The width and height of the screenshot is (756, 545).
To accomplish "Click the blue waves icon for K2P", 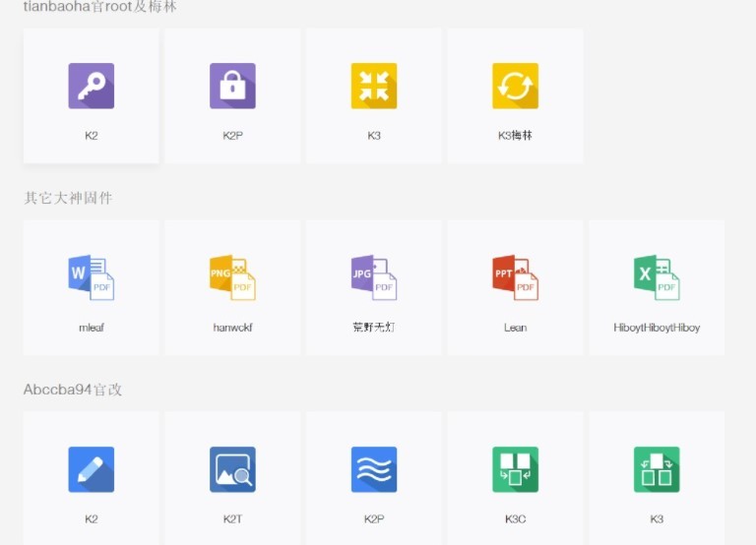I will coord(374,469).
